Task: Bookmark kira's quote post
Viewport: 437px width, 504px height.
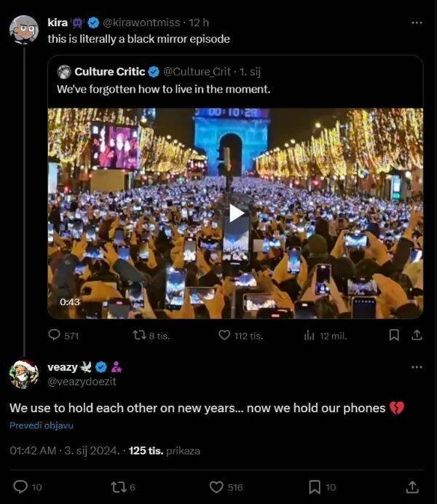Action: click(x=394, y=335)
